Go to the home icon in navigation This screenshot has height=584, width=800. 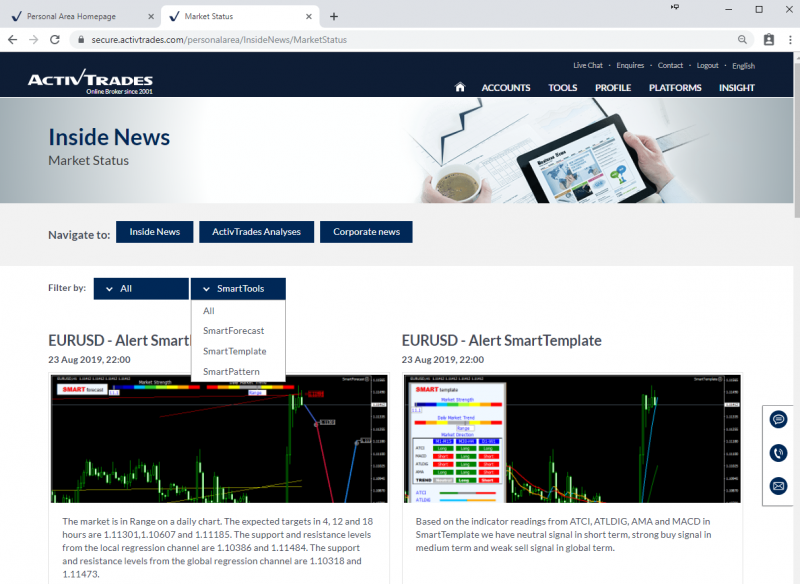tap(460, 87)
